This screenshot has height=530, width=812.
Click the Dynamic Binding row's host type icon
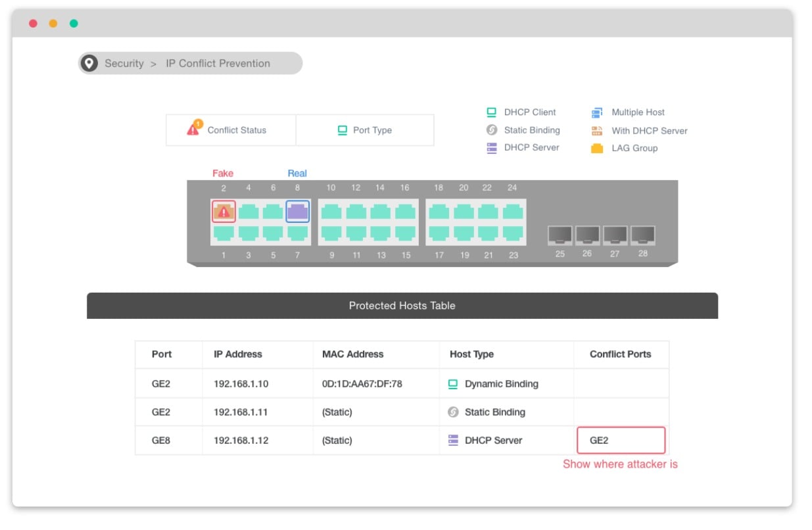(x=452, y=384)
